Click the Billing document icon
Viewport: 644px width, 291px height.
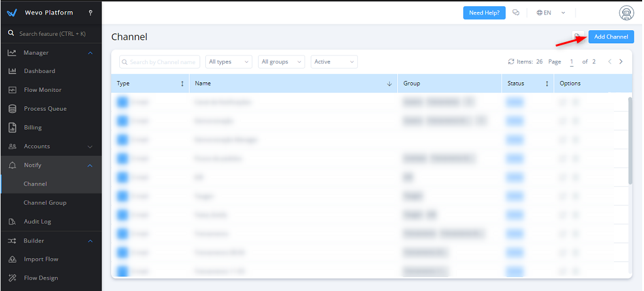(x=13, y=128)
